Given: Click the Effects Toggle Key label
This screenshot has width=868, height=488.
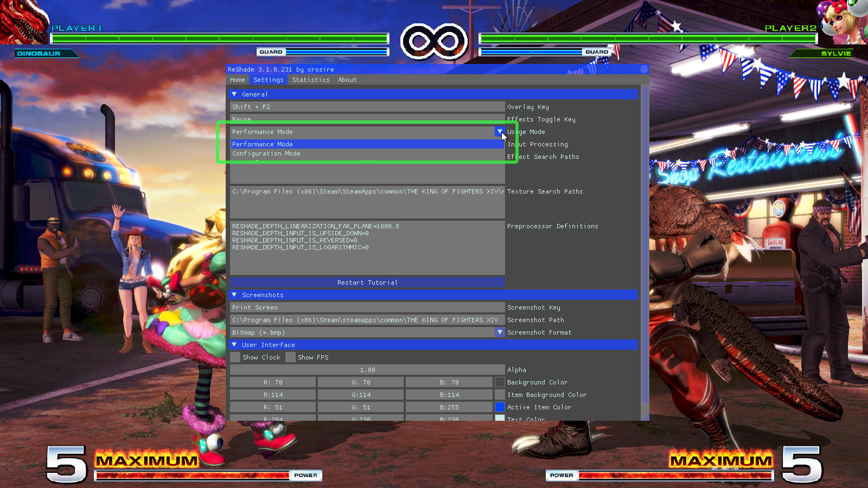Looking at the screenshot, I should click(x=541, y=119).
